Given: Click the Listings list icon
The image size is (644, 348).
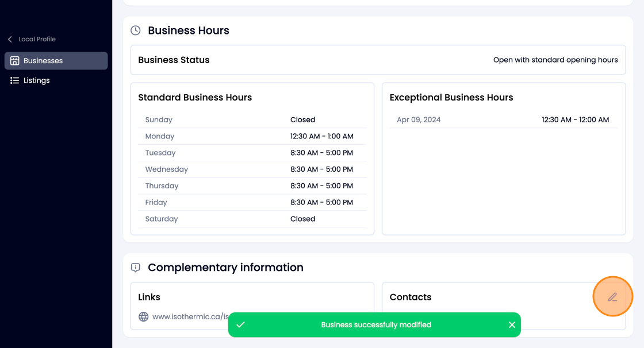Looking at the screenshot, I should pyautogui.click(x=15, y=80).
